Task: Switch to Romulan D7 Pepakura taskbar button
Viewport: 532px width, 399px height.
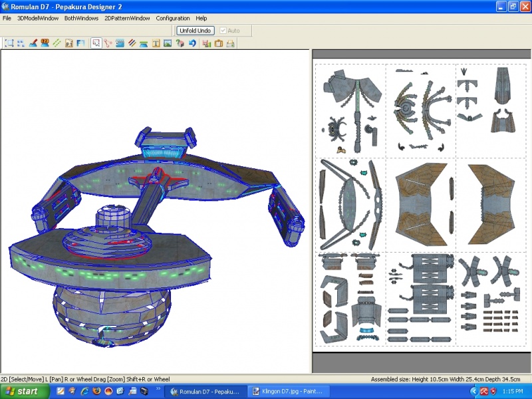Action: [205, 392]
